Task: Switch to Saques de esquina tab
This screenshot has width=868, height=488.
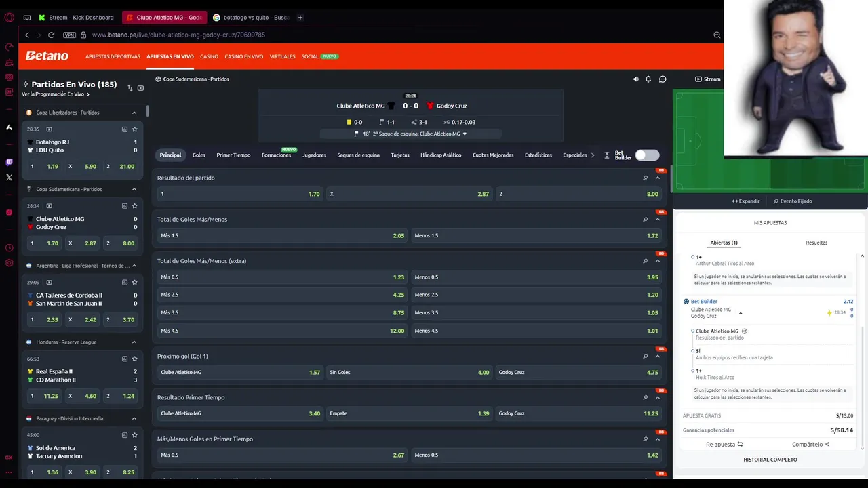Action: [359, 155]
